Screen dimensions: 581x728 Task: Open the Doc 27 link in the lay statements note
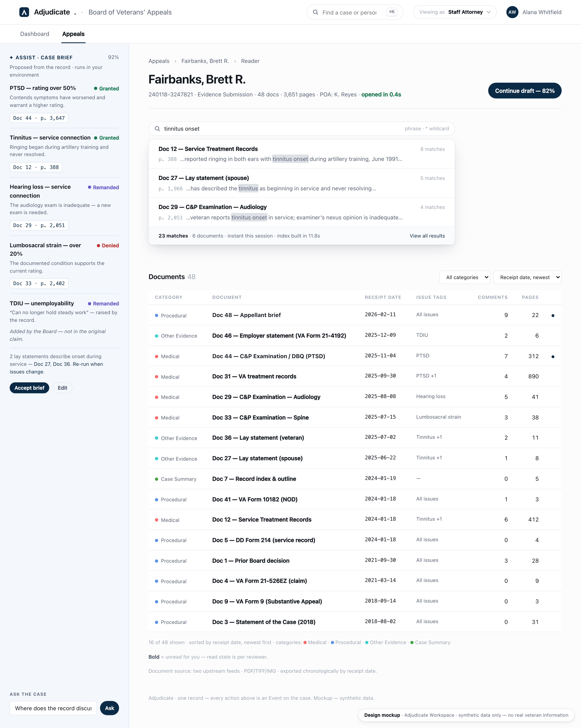coord(42,364)
